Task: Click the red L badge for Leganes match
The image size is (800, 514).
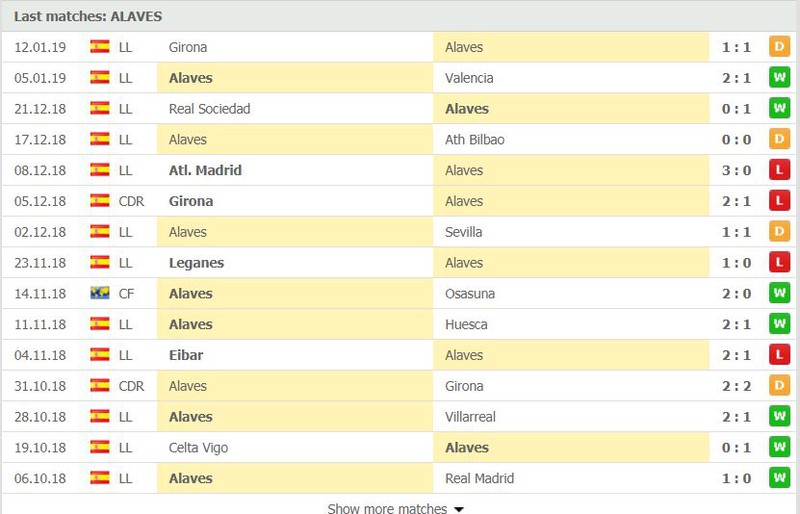Action: [779, 262]
